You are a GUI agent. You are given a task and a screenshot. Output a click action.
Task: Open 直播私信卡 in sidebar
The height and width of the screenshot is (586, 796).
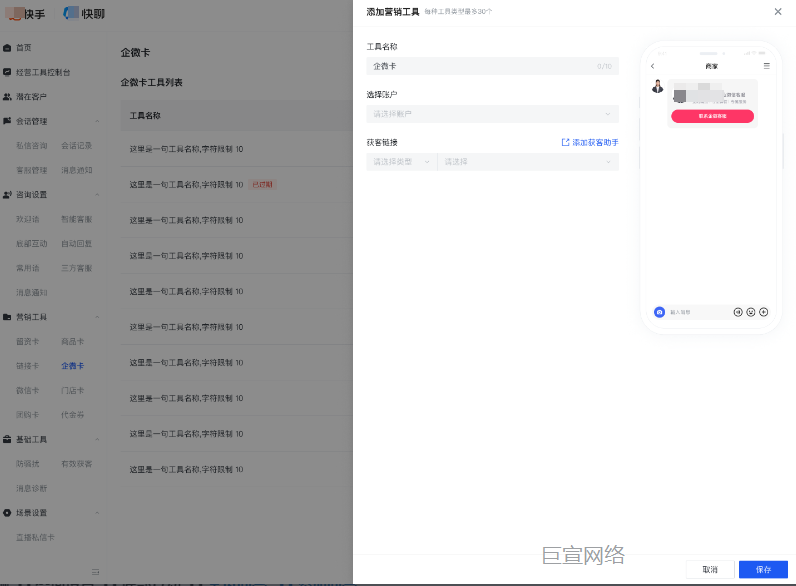pos(35,537)
